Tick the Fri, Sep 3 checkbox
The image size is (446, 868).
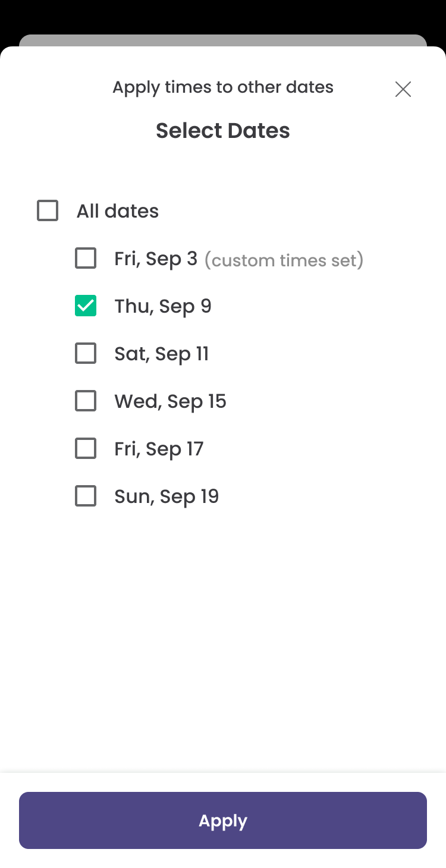pyautogui.click(x=86, y=259)
